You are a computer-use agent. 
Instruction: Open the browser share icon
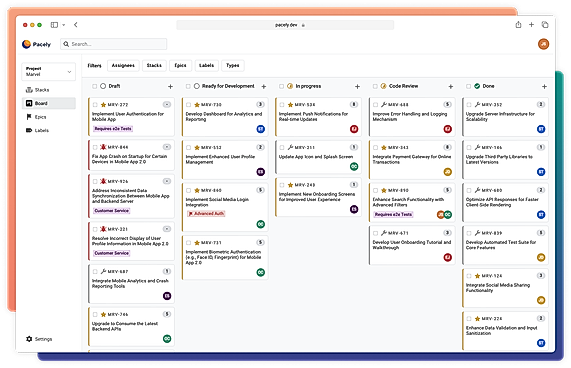click(x=518, y=25)
